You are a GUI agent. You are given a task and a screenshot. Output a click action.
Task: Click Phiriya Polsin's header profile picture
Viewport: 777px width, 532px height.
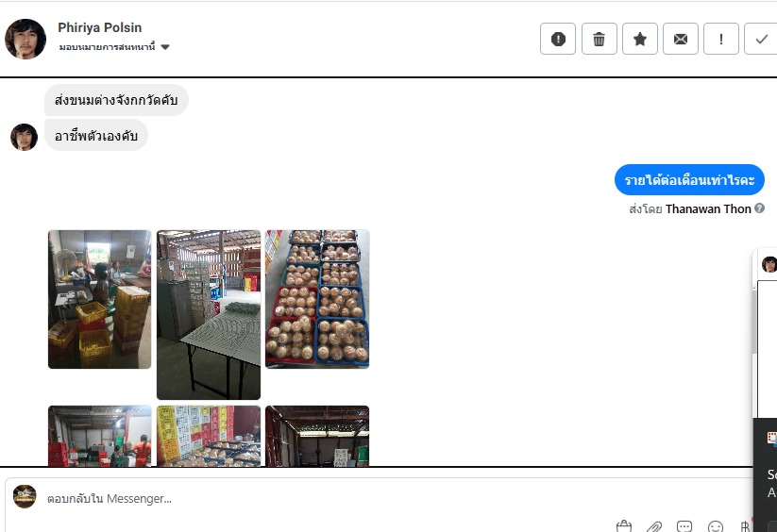(x=25, y=39)
